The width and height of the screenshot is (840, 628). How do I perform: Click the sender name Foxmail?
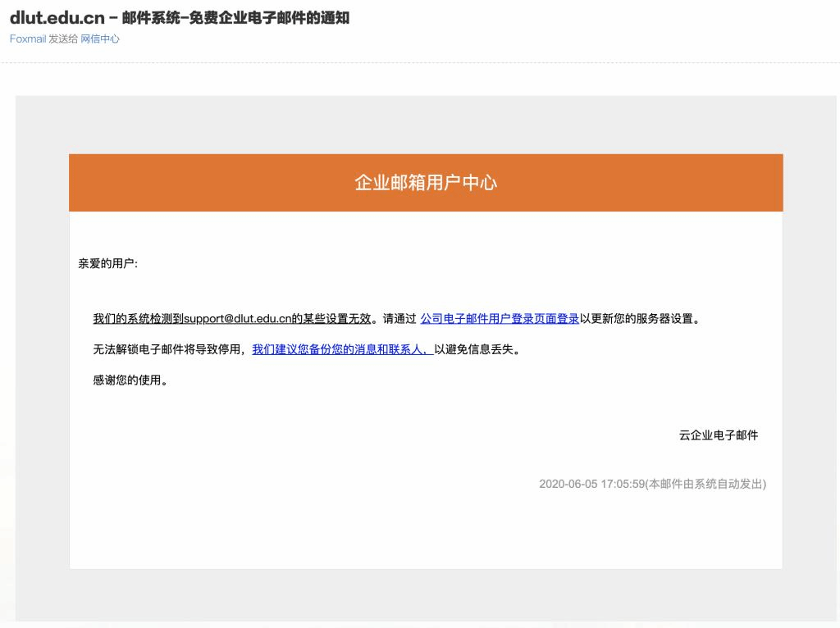pyautogui.click(x=27, y=39)
